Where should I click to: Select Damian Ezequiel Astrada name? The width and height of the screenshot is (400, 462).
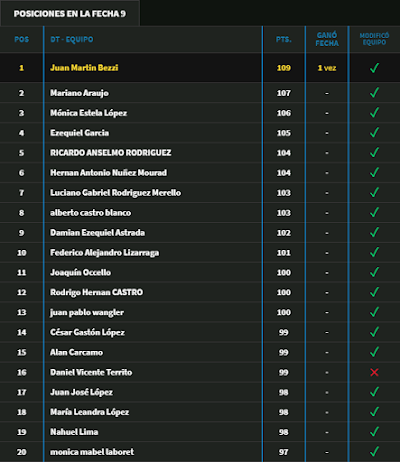click(97, 233)
